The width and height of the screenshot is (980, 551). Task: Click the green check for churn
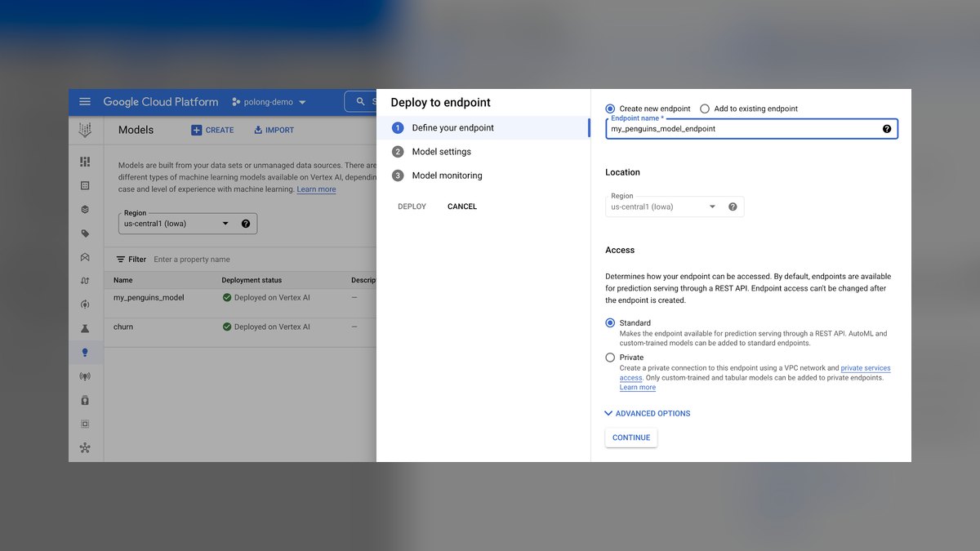[x=227, y=327]
